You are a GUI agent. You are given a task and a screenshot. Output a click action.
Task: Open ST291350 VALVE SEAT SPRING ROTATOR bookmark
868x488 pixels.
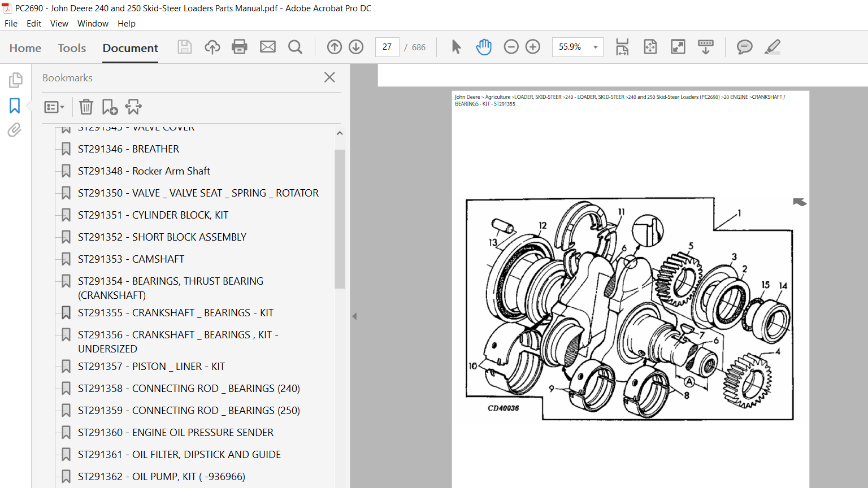tap(198, 193)
